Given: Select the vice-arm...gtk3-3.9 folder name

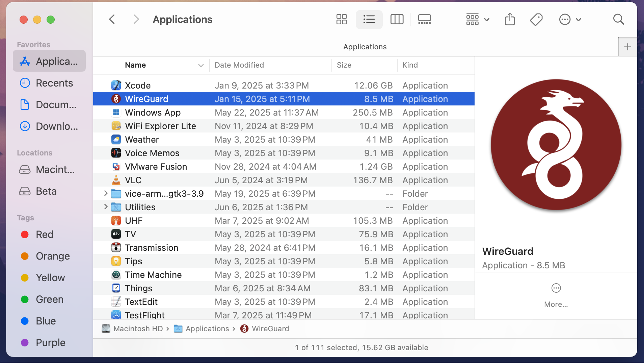Looking at the screenshot, I should pyautogui.click(x=164, y=193).
